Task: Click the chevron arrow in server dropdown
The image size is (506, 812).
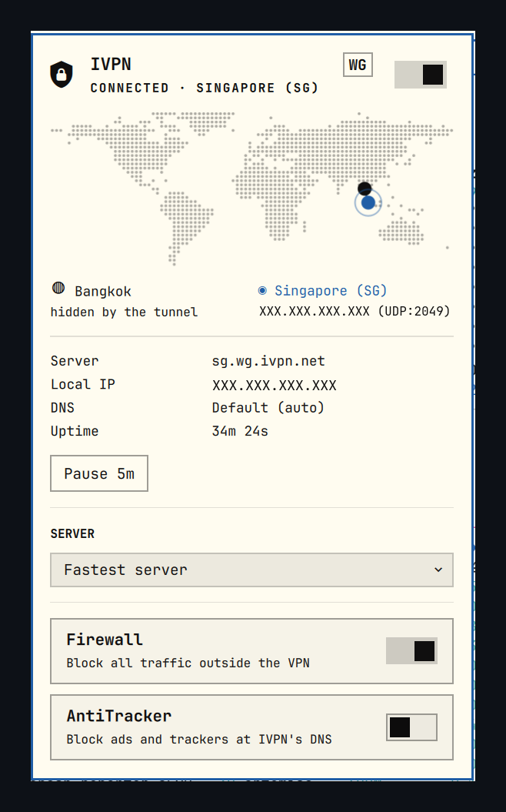Action: tap(438, 570)
